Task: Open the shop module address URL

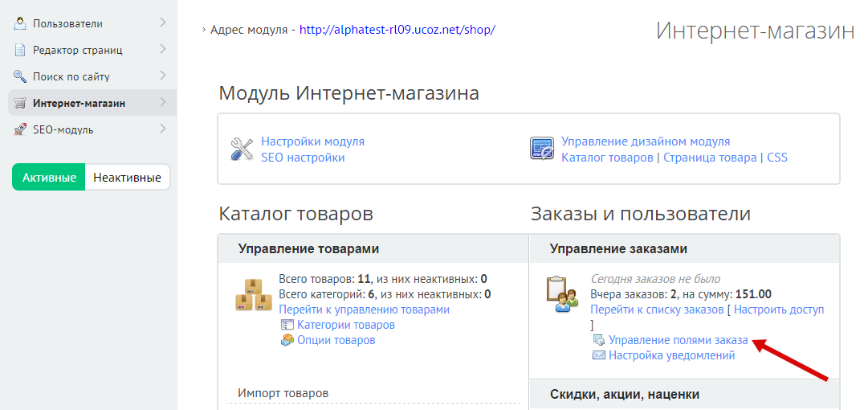Action: pos(397,30)
